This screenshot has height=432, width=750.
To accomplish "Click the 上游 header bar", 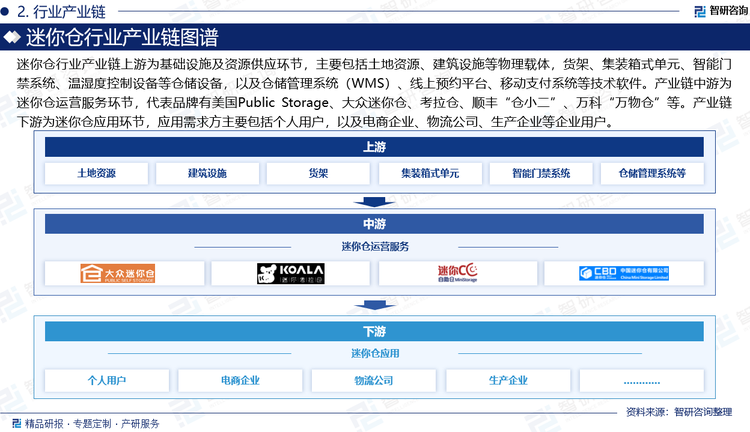I will pyautogui.click(x=374, y=147).
